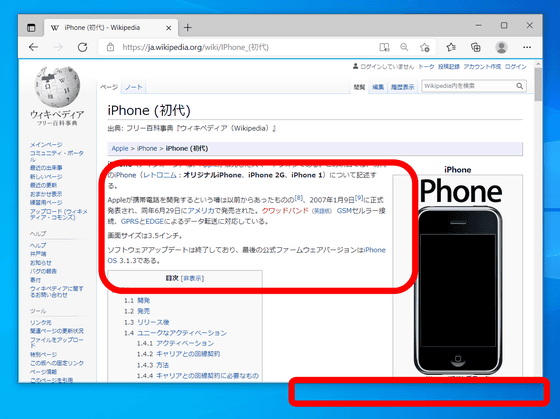Jump to contents entry 1.4.2 キャリアとの回線契約
The height and width of the screenshot is (419, 560).
pyautogui.click(x=179, y=354)
